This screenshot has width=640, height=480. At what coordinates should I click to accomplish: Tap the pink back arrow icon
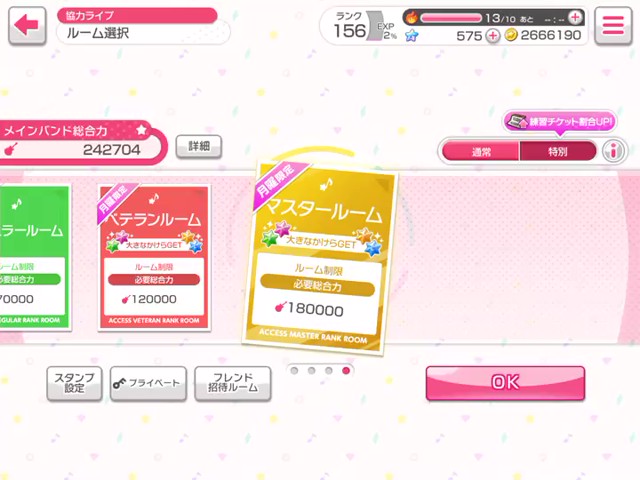pos(27,26)
